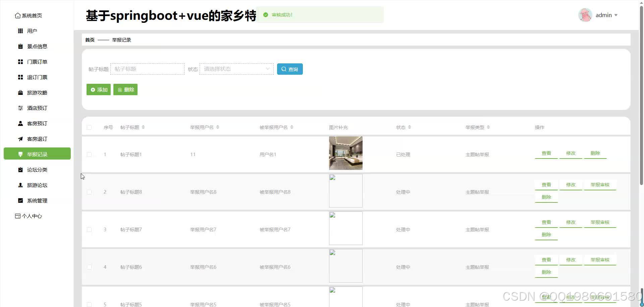644x307 pixels.
Task: Sort by 状态 column arrows
Action: point(410,127)
